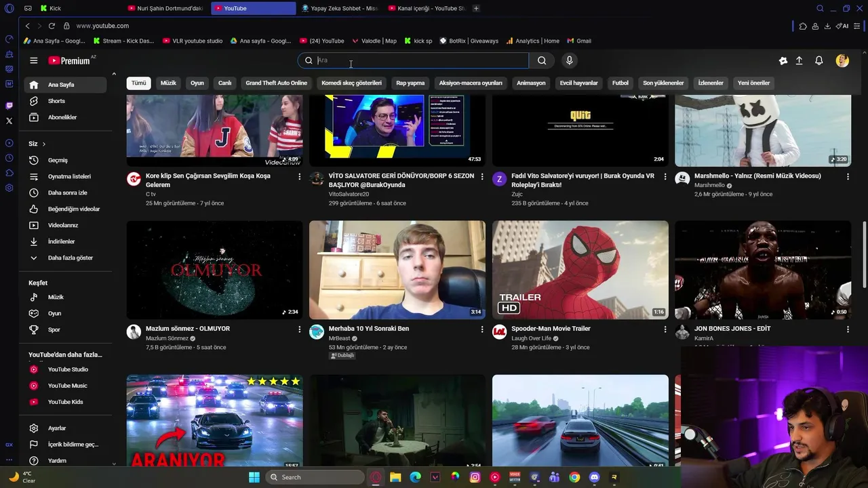Open the YouTube hamburger guide menu
Screen dimensions: 868x488
click(33, 60)
